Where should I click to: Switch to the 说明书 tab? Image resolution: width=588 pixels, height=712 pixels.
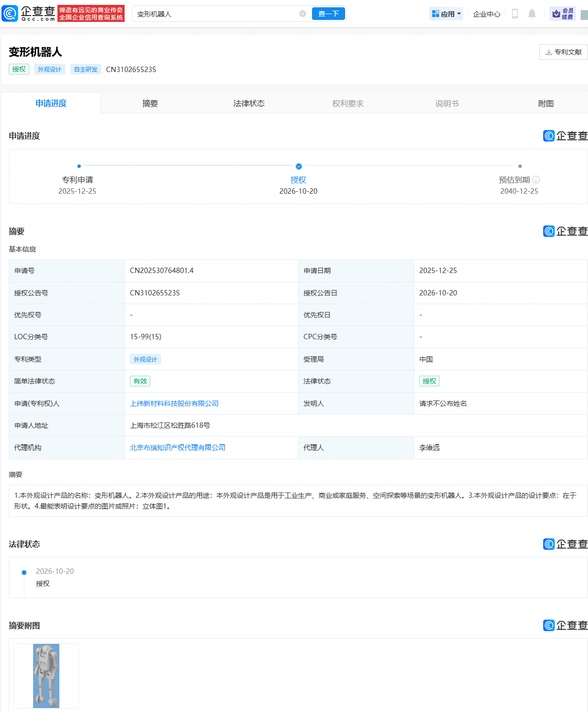coord(447,103)
